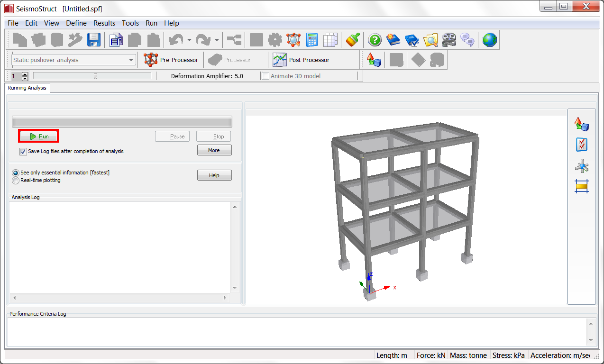Click the More button
This screenshot has width=604, height=364.
[x=214, y=150]
